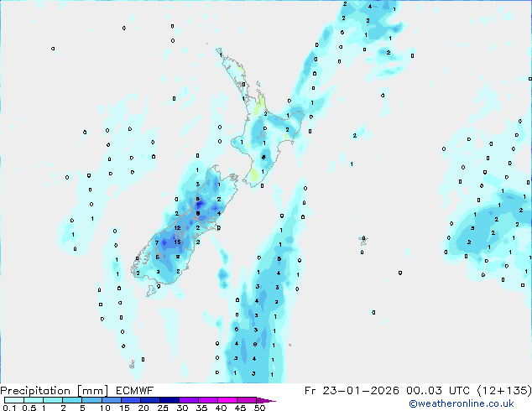Click the 25–30 mm navy legend swatch
Viewport: 532px width, 411px height.
(169, 400)
